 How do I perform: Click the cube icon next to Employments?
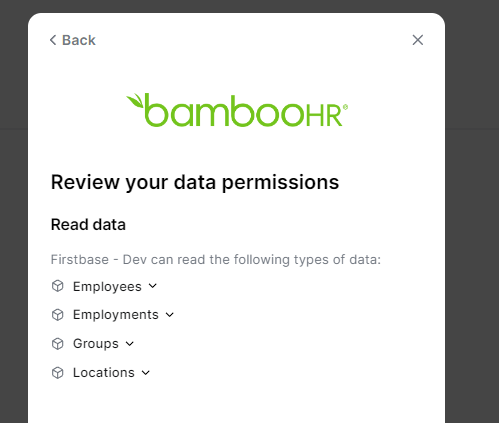click(x=58, y=315)
